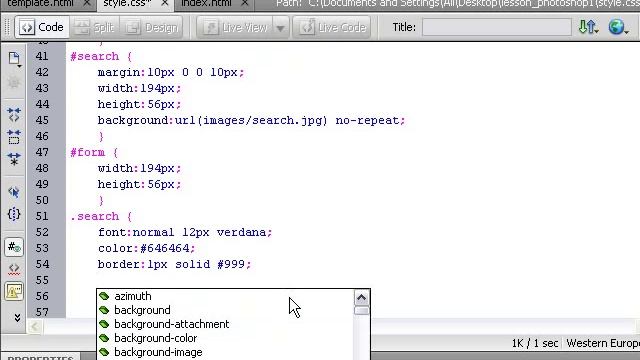Click horizontal scroll left arrow

click(x=35, y=327)
